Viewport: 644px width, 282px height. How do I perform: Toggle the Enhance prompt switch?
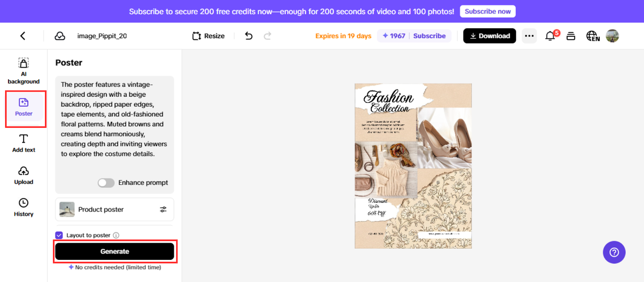(106, 183)
